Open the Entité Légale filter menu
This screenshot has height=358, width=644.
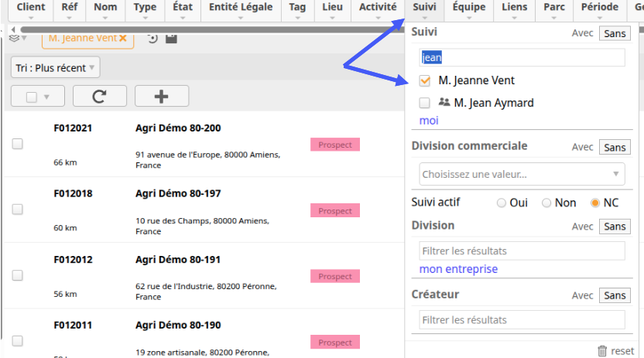241,10
